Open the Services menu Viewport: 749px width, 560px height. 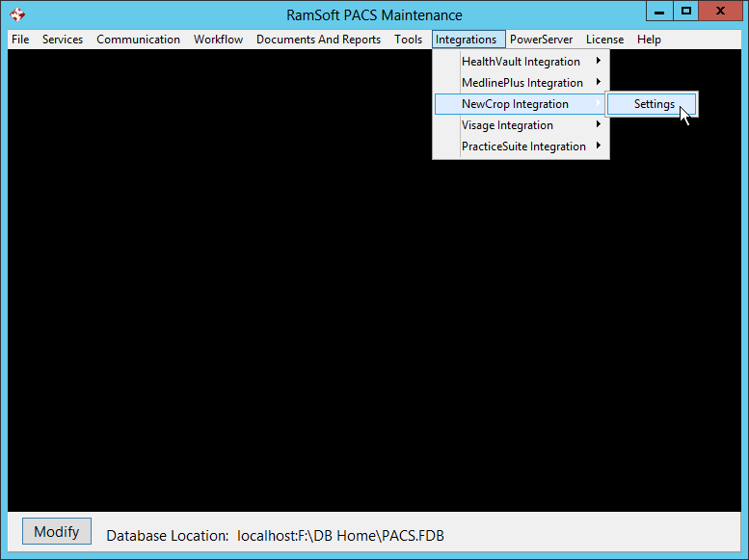[63, 40]
